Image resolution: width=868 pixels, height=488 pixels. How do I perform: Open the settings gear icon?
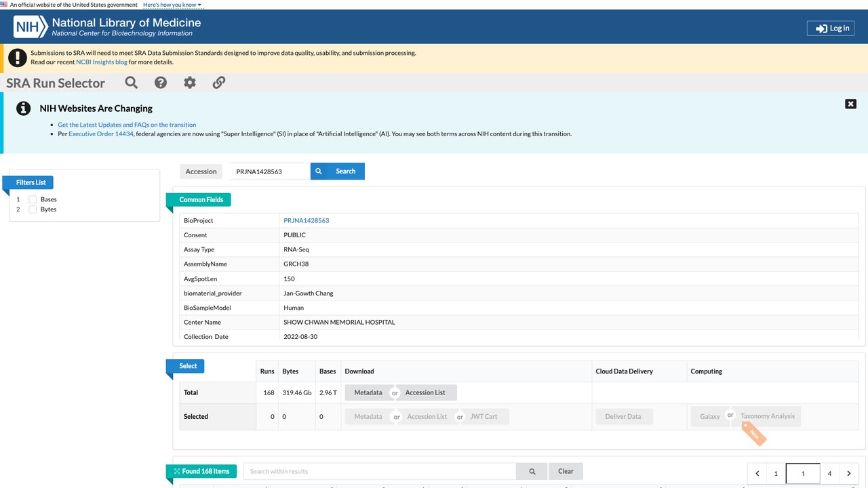coord(190,83)
